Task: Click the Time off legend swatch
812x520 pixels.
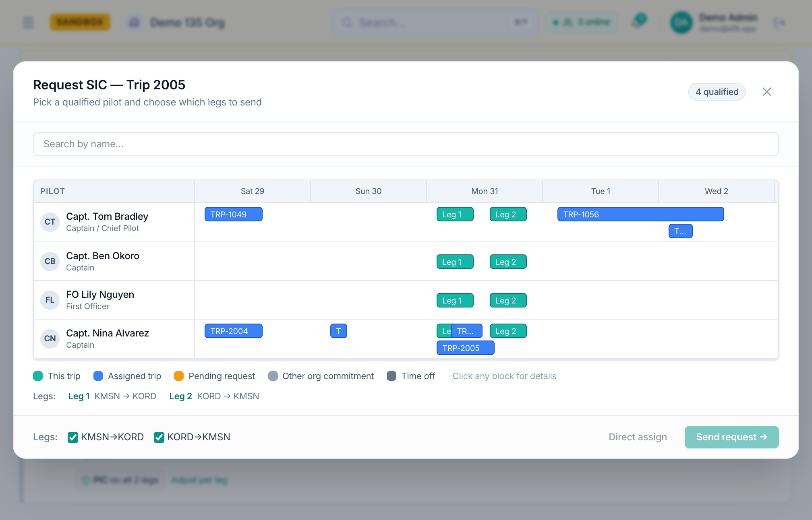Action: point(391,376)
